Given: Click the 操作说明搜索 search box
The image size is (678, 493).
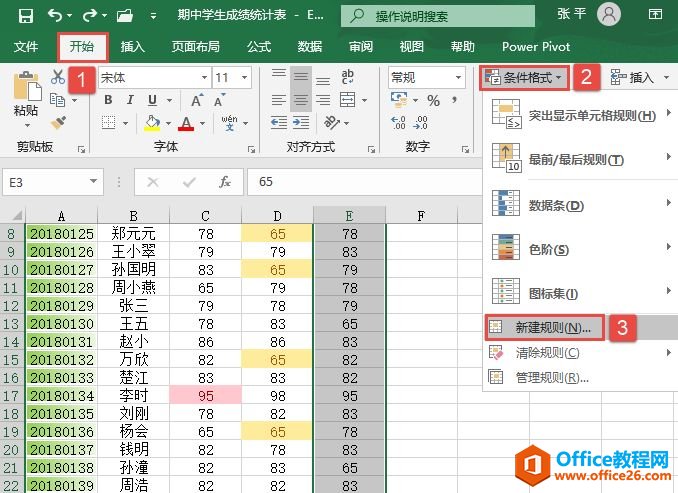Looking at the screenshot, I should pos(438,16).
